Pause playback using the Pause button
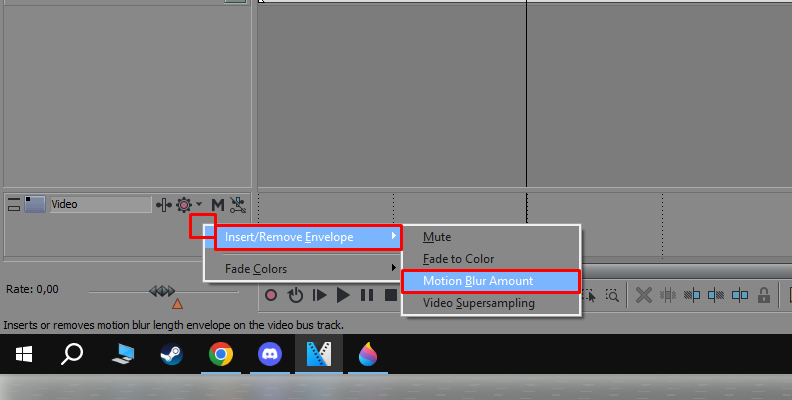This screenshot has height=400, width=792. pos(367,294)
